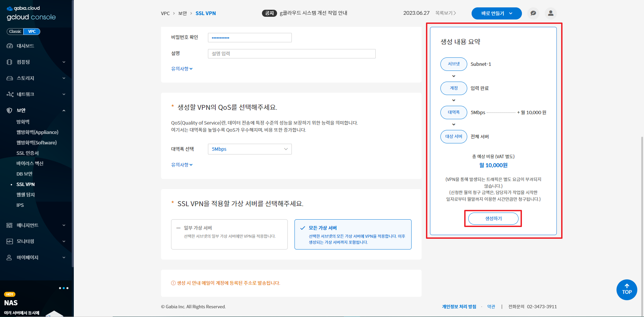
Task: Open the 개인정보 처리 방침 footer link
Action: click(459, 307)
